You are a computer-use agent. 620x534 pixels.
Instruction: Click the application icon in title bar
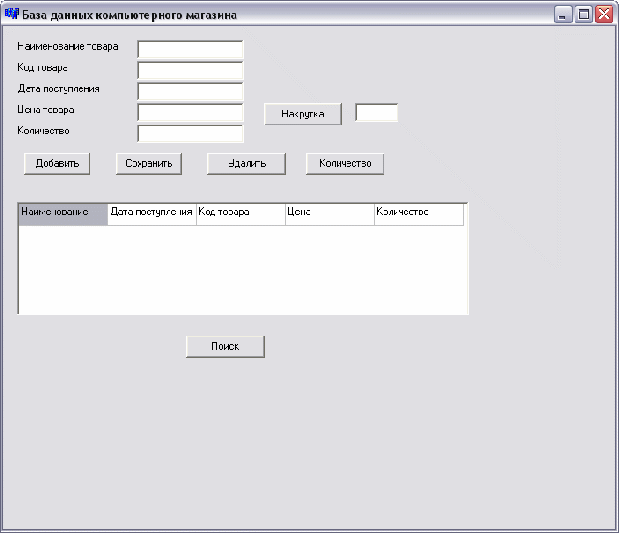coord(11,14)
